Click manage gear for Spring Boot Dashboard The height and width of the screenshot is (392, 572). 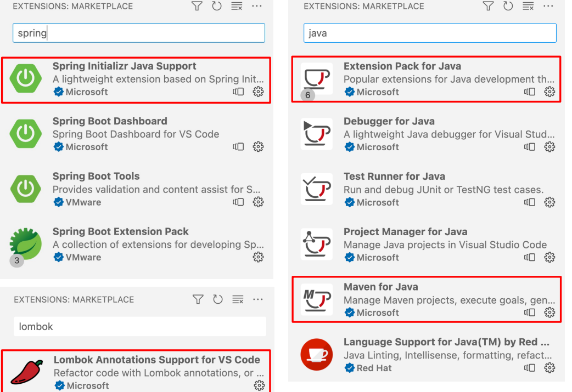pyautogui.click(x=258, y=147)
